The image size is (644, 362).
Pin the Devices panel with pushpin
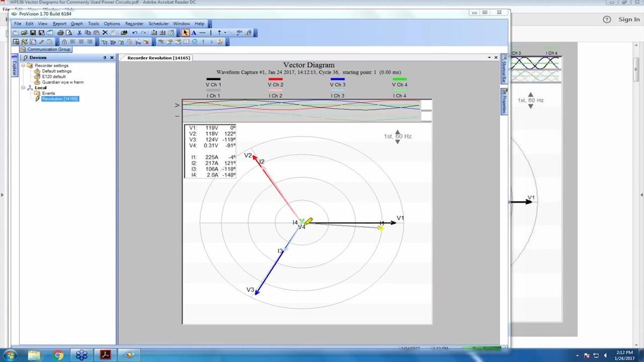click(x=105, y=57)
